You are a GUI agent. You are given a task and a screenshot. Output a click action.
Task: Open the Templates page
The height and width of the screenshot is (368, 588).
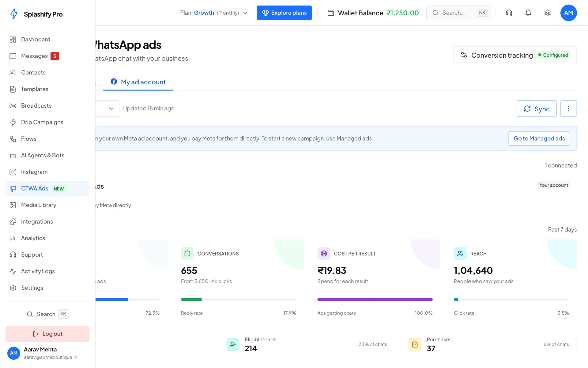click(x=47, y=89)
